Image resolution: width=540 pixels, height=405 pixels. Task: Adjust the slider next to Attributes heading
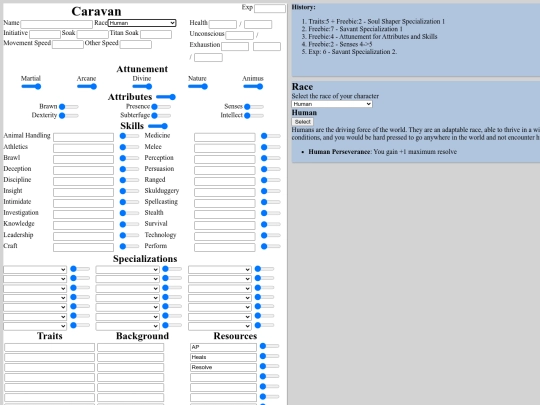tap(166, 97)
